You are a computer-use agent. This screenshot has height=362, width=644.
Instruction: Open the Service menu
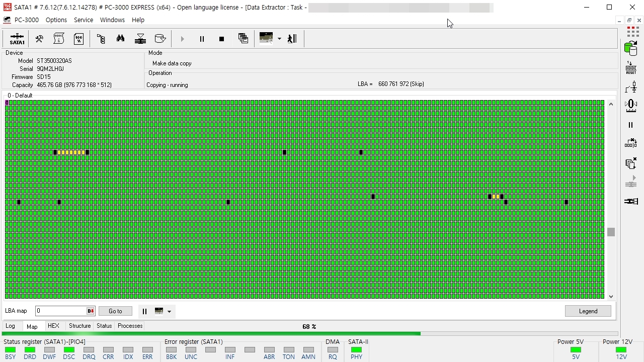click(83, 20)
